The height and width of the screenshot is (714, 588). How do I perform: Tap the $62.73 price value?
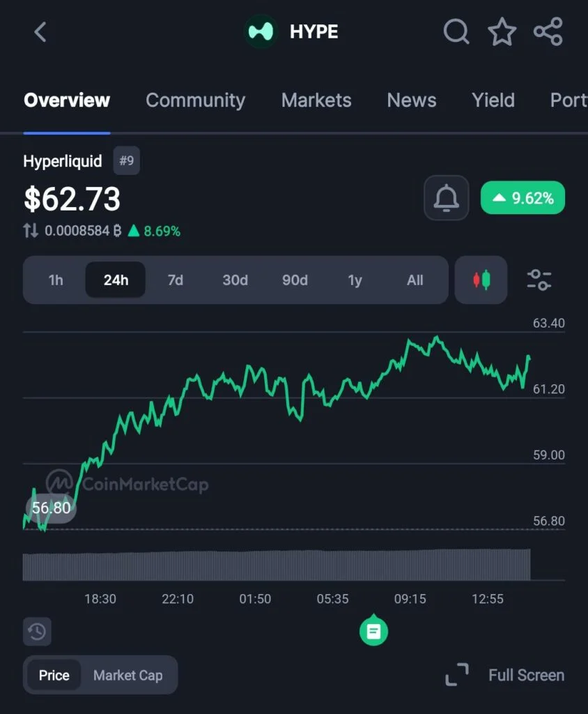coord(72,199)
